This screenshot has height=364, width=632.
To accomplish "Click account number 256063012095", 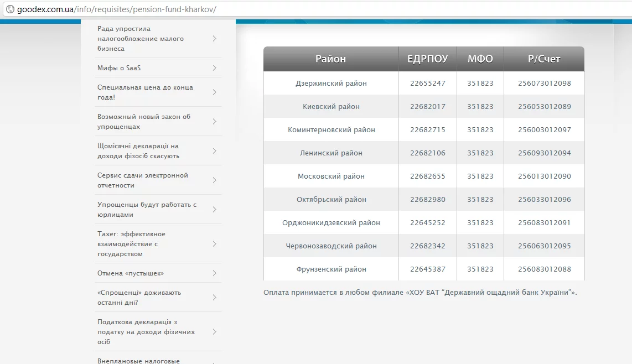I will click(x=545, y=246).
